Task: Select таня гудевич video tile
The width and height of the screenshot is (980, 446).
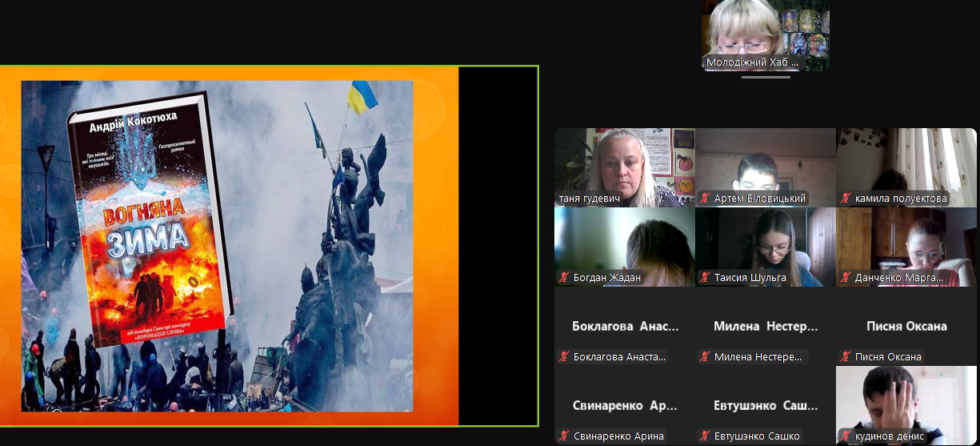Action: 625,167
